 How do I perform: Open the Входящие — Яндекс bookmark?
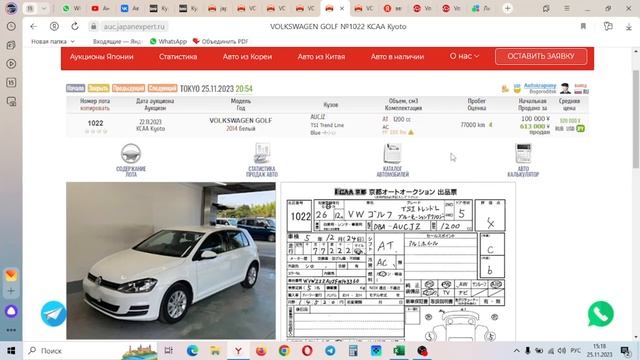117,41
